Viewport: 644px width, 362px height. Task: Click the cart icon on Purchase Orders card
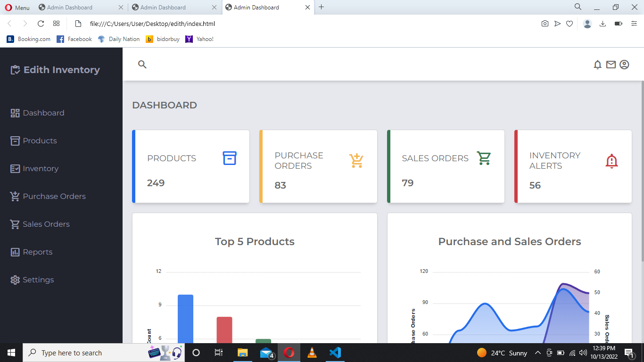356,161
